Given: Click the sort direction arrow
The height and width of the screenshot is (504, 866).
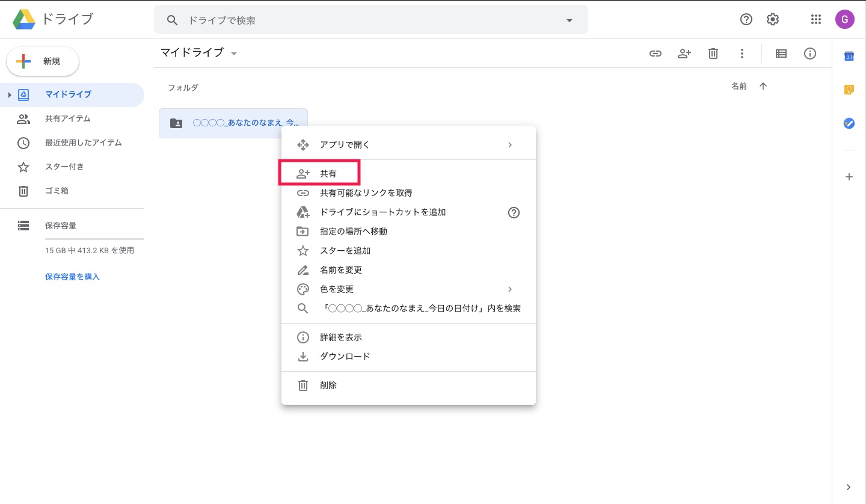Looking at the screenshot, I should tap(763, 86).
